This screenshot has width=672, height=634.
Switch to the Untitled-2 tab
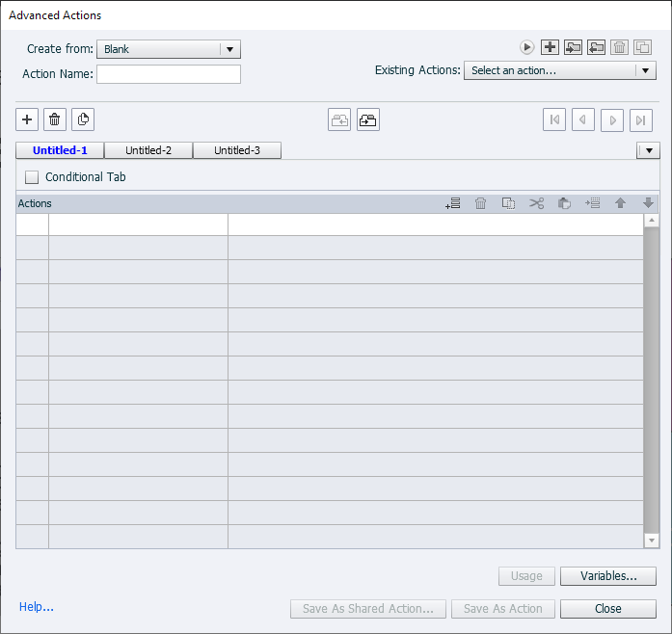pyautogui.click(x=148, y=150)
